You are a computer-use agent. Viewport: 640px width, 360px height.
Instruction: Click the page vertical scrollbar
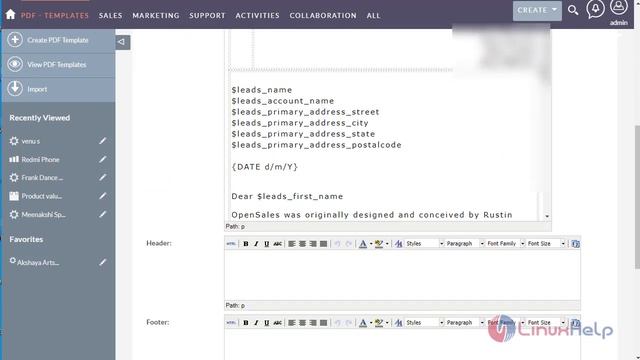click(637, 197)
